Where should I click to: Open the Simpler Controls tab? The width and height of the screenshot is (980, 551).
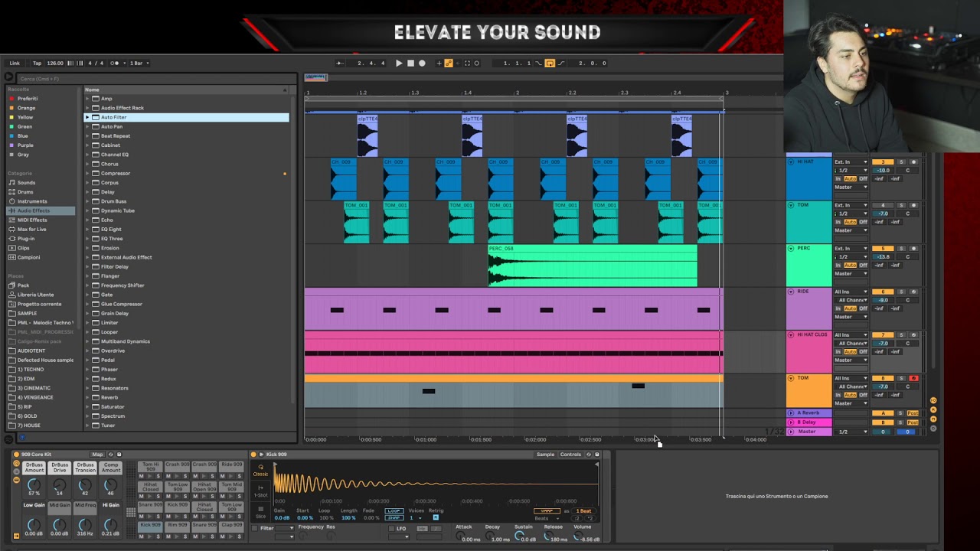[x=570, y=455]
